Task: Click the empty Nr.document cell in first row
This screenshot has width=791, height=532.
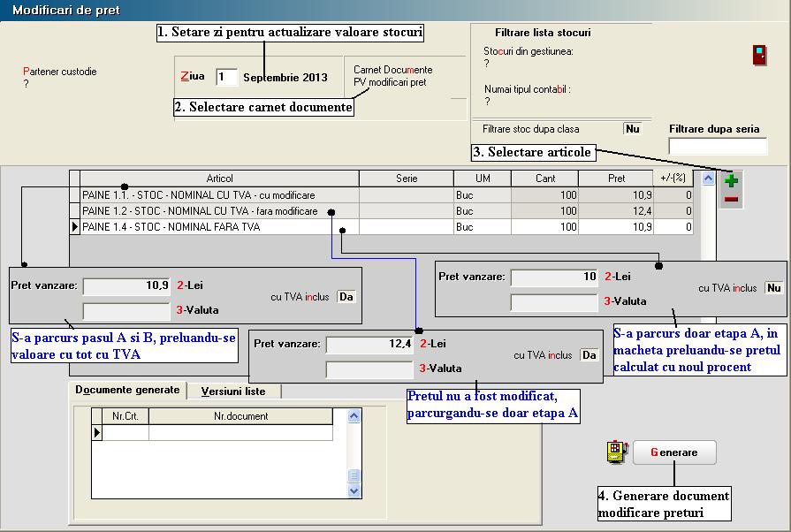Action: point(240,433)
